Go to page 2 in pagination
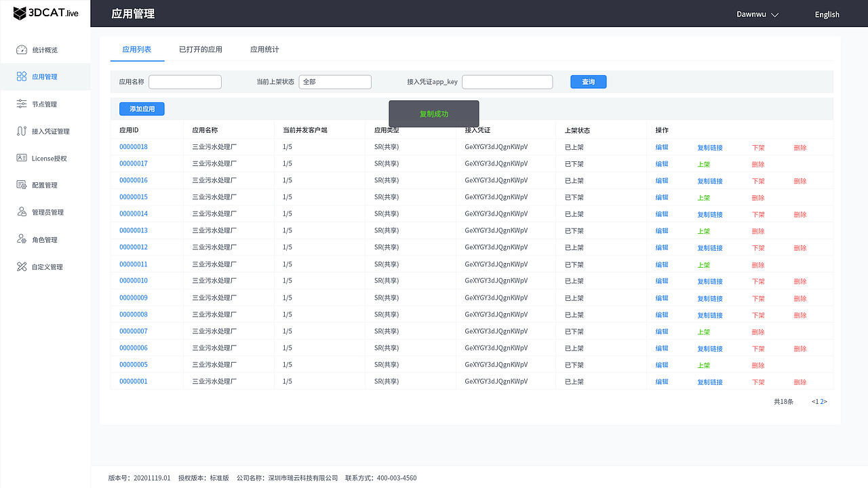868x488 pixels. 822,402
